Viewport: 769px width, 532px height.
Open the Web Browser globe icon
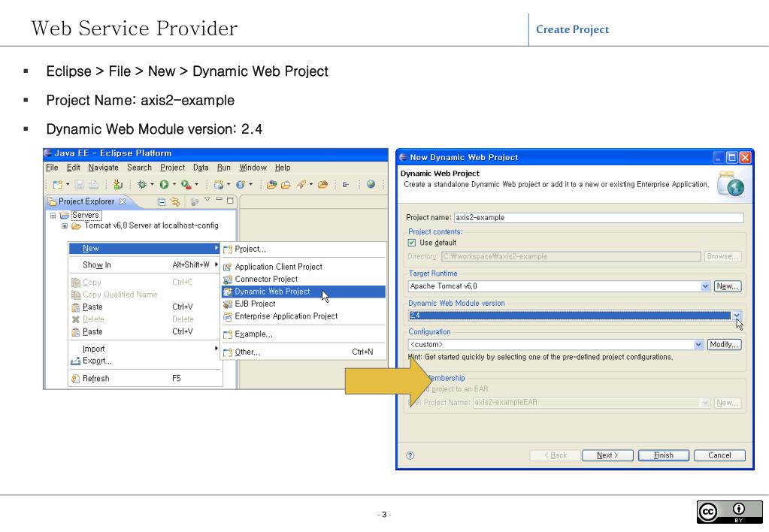point(371,184)
